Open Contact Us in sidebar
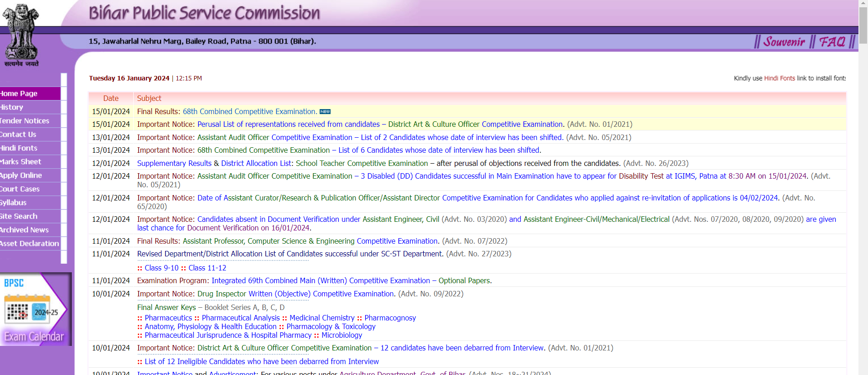The height and width of the screenshot is (375, 868). click(x=30, y=135)
